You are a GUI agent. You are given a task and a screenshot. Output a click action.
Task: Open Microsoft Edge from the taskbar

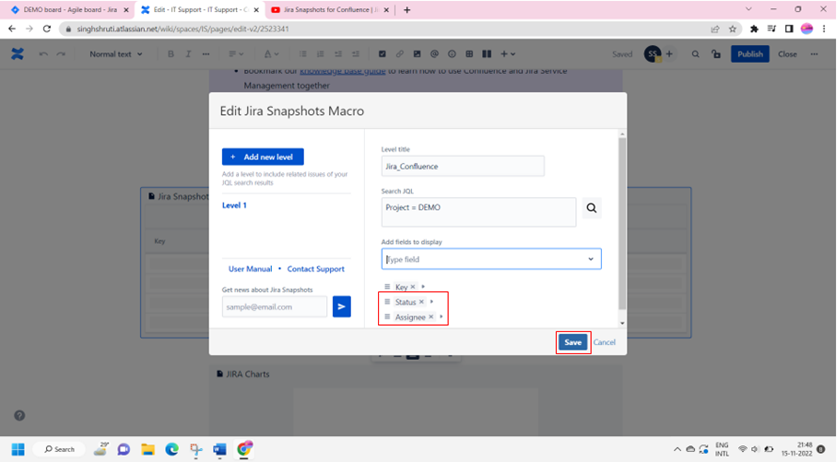172,449
